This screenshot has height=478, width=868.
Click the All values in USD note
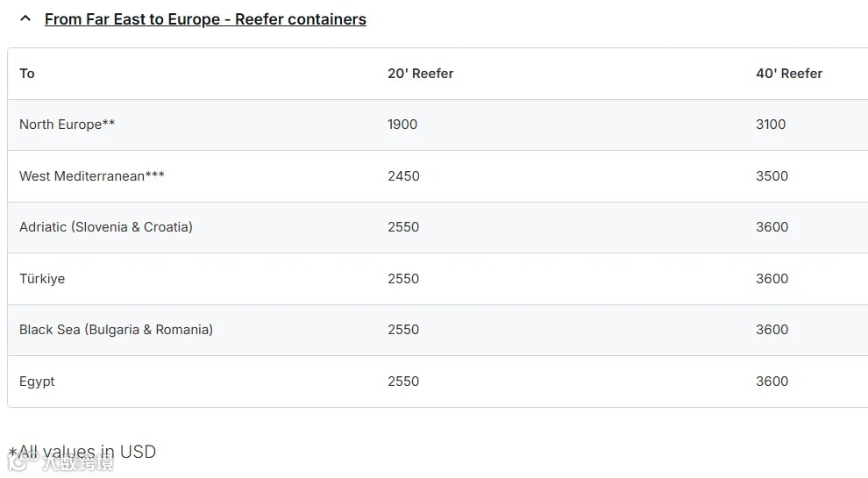tap(82, 452)
